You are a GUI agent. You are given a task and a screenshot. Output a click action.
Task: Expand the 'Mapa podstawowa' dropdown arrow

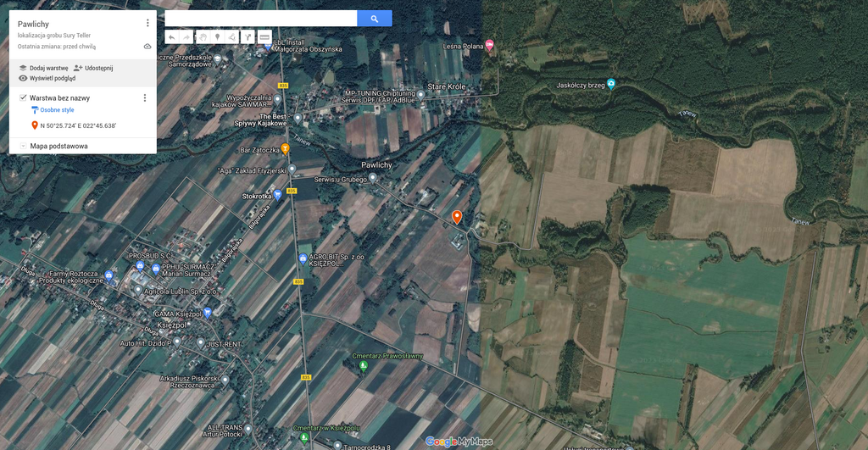(23, 146)
